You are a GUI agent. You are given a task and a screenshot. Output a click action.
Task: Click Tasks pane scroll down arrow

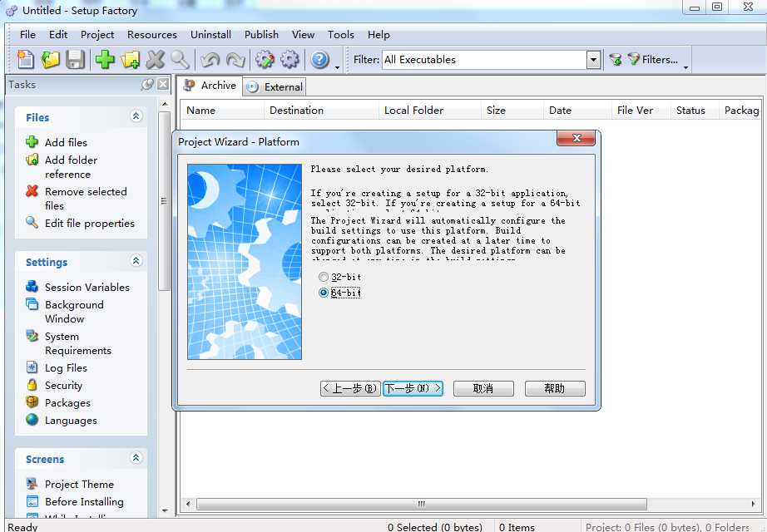pos(165,510)
